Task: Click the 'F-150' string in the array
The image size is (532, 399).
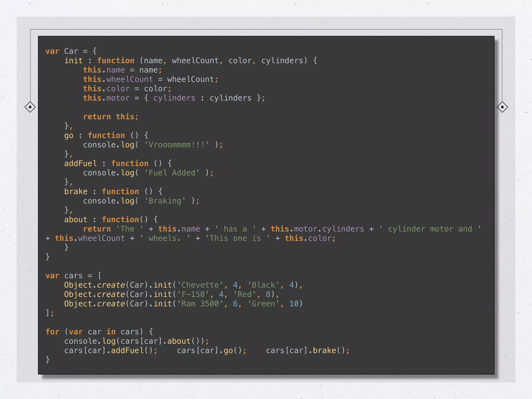Action: pos(193,294)
